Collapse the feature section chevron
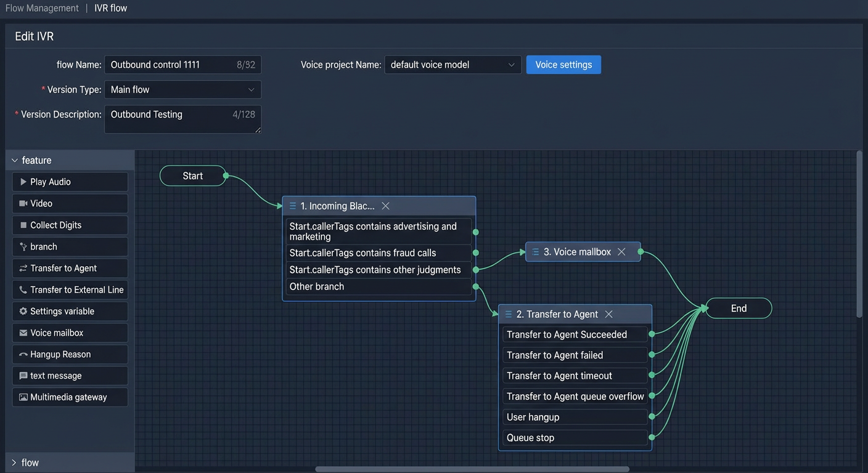 (15, 160)
